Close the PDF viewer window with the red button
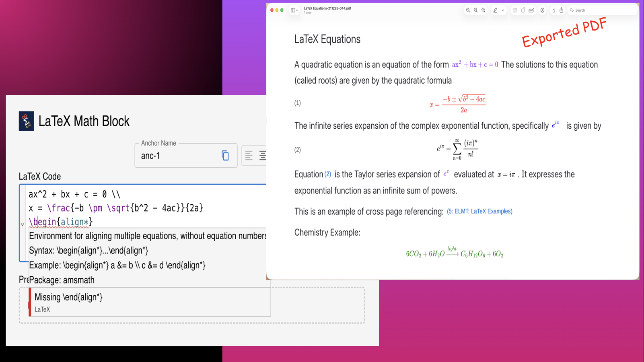Viewport: 644px width, 362px height. (272, 10)
